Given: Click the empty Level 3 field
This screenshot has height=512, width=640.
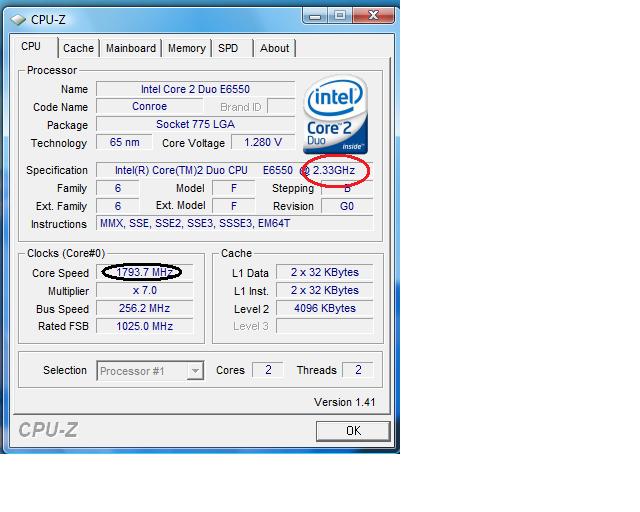Looking at the screenshot, I should coord(324,326).
